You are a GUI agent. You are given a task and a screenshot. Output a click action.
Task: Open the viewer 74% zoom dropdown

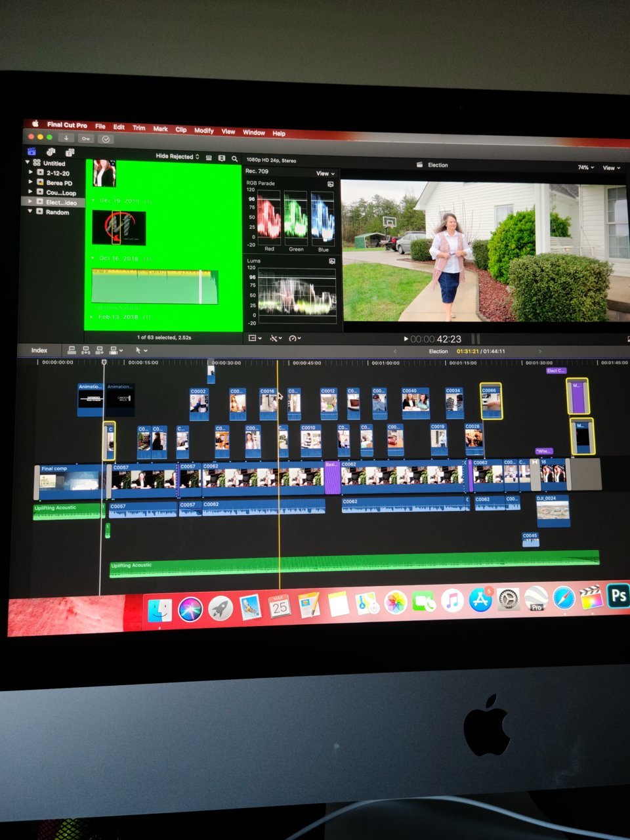click(x=585, y=168)
